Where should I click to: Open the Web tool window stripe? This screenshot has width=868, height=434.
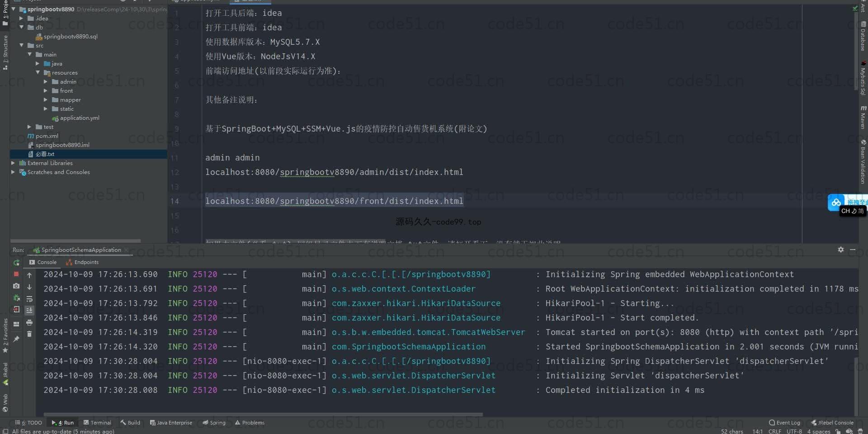click(5, 402)
